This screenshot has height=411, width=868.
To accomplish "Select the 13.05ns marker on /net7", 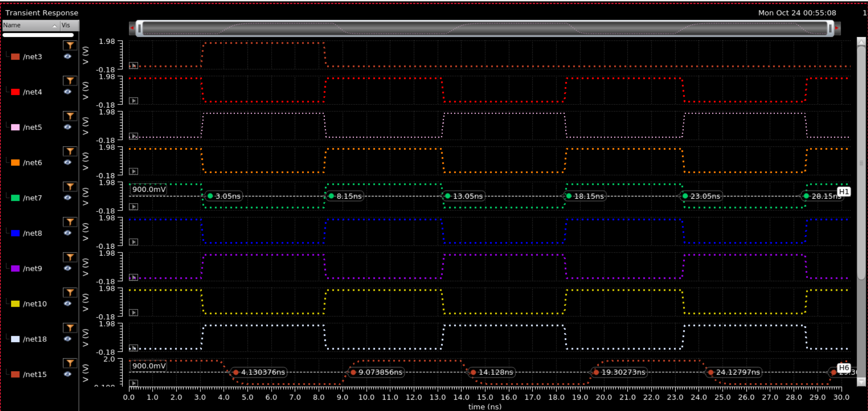I will coord(463,196).
